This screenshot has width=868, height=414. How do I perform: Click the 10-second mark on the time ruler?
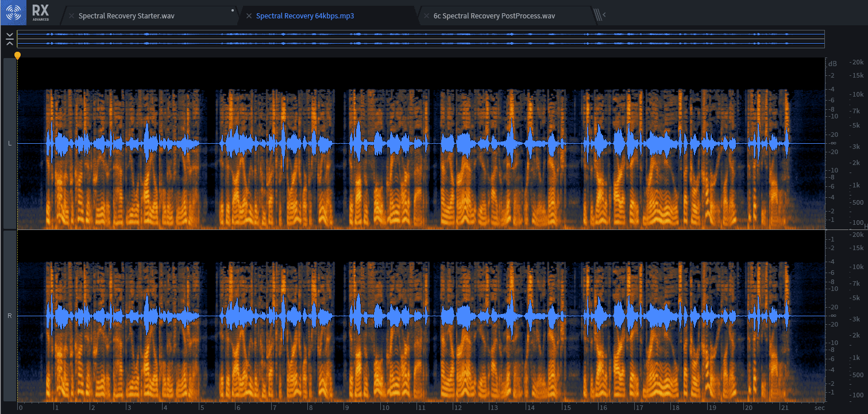385,408
